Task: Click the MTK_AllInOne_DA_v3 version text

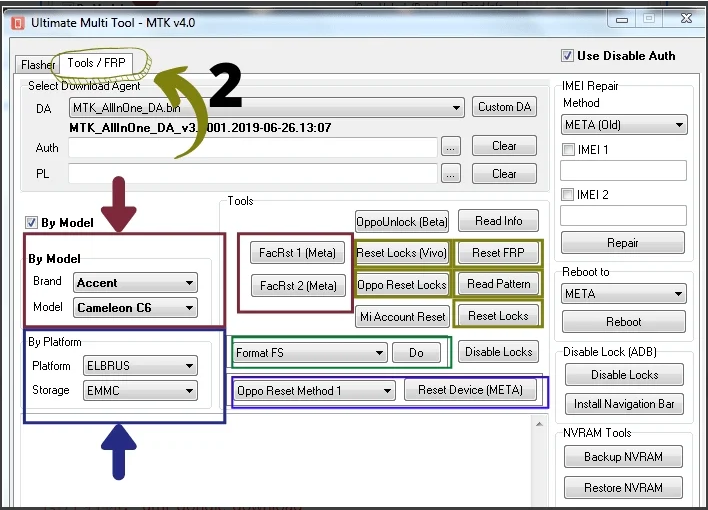Action: 200,128
